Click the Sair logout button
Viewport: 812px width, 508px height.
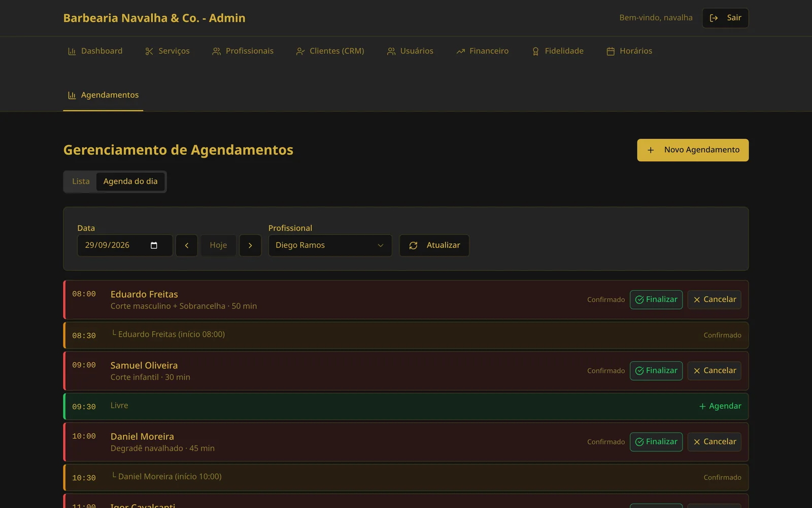click(x=725, y=18)
